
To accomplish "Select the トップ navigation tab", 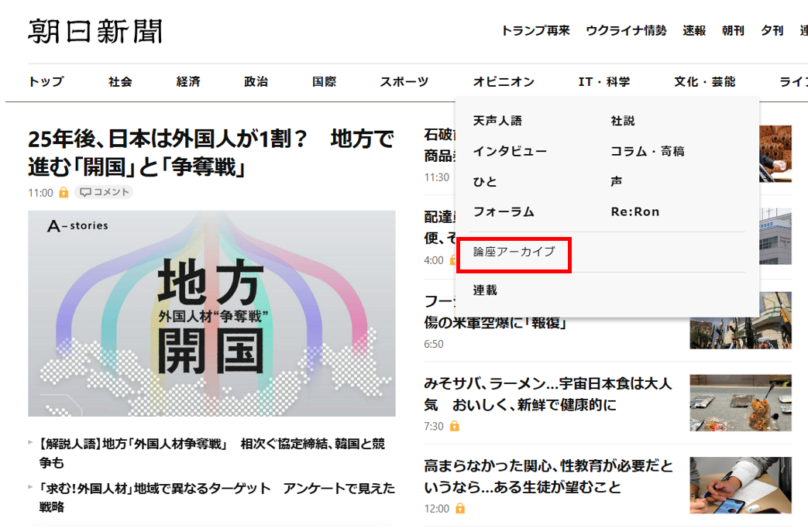I will pos(46,81).
